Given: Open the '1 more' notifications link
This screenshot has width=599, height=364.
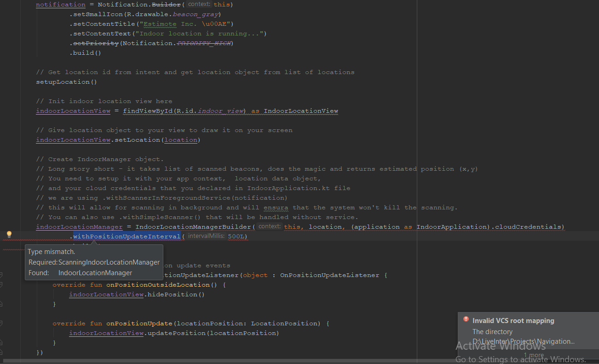Looking at the screenshot, I should 534,355.
